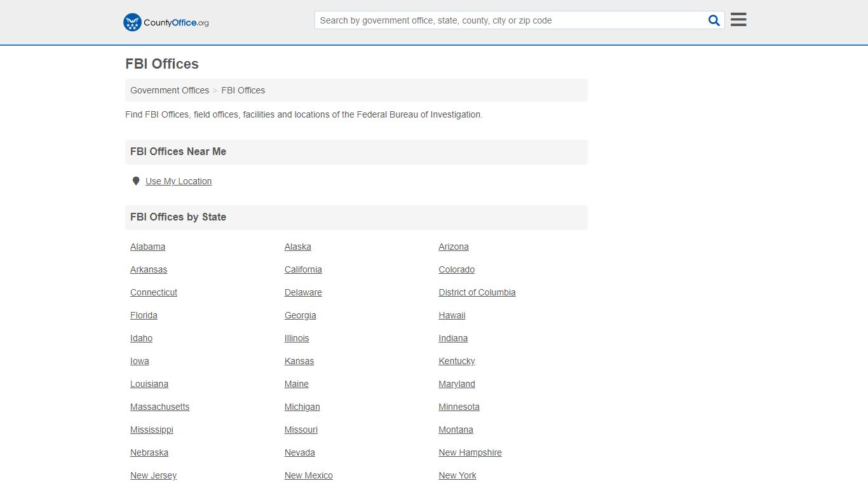Screen dimensions: 868x488
Task: Open Alaska FBI offices
Action: click(298, 247)
